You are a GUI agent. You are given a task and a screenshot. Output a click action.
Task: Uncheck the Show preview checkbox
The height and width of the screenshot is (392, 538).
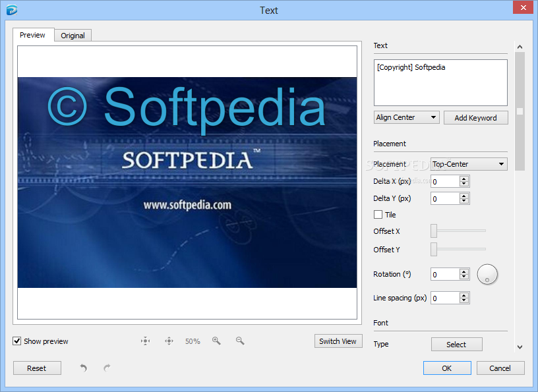click(x=17, y=341)
